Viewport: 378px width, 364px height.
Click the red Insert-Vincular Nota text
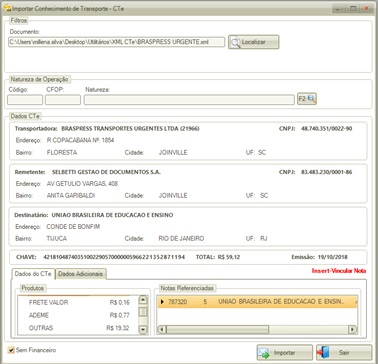tap(339, 271)
